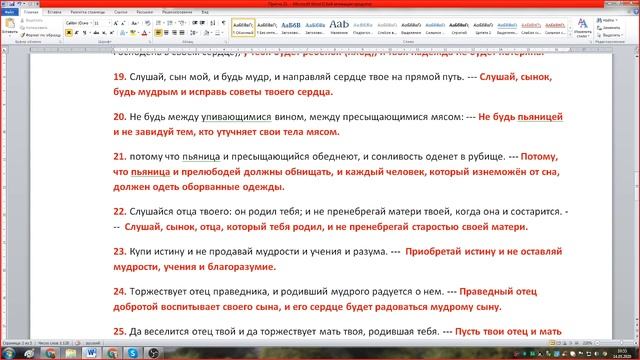640x360 pixels.
Task: Click the Text Effects icon
Action: point(123,33)
